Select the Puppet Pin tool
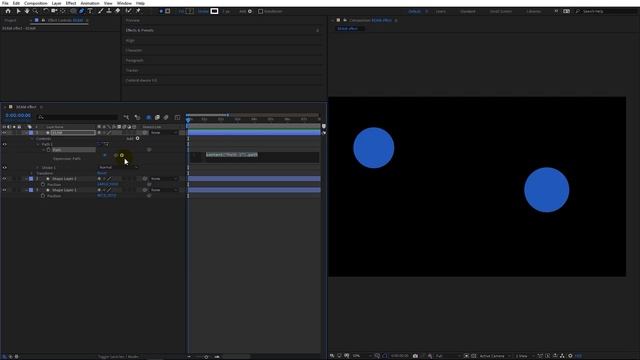640x360 pixels. click(138, 11)
